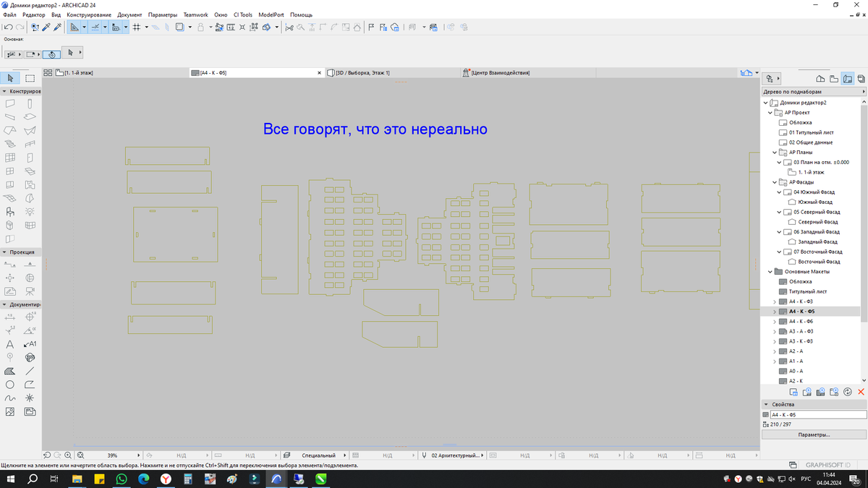This screenshot has width=868, height=488.
Task: Open the Publisher Sets icon in navigator
Action: (861, 78)
